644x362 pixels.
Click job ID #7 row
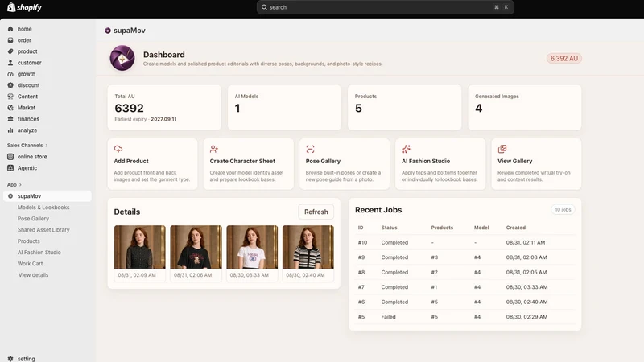tap(361, 287)
